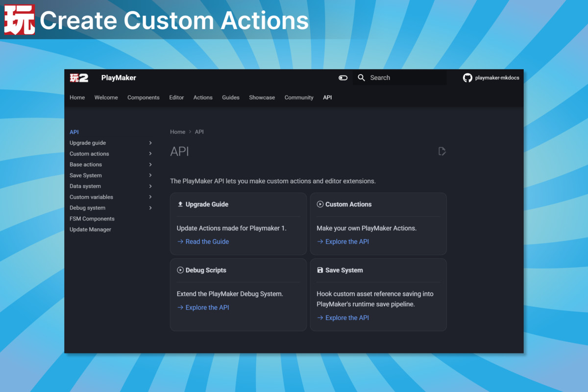Image resolution: width=588 pixels, height=392 pixels.
Task: Expand the Save System sidebar chevron
Action: point(150,175)
